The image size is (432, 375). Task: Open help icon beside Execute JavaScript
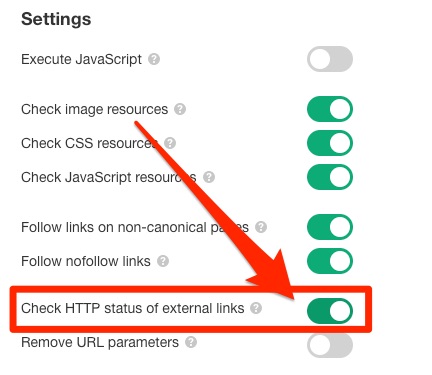coord(154,59)
